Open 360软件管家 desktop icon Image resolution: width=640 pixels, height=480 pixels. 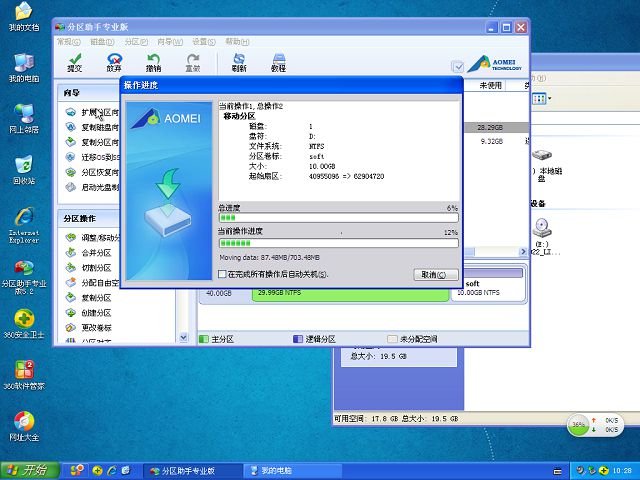point(24,375)
